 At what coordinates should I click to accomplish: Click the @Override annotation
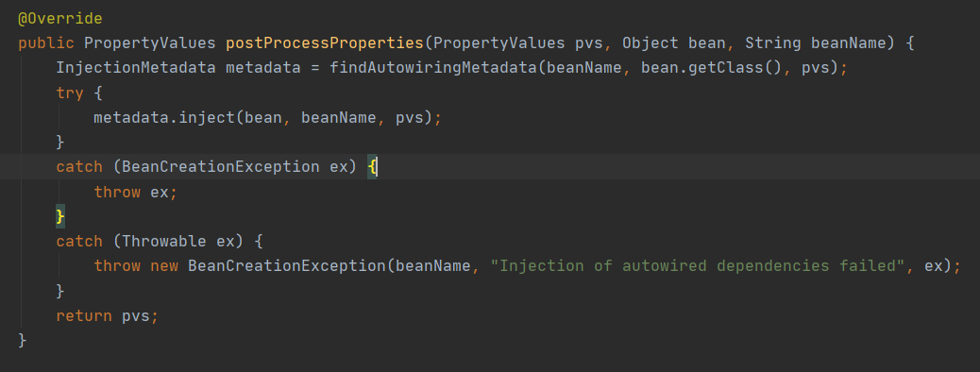(x=60, y=19)
